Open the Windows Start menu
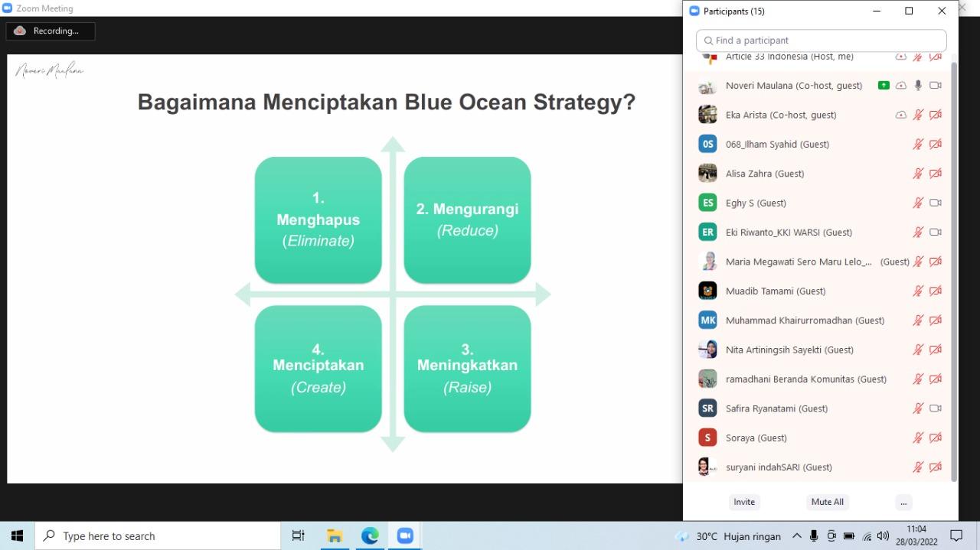The image size is (980, 550). click(16, 535)
